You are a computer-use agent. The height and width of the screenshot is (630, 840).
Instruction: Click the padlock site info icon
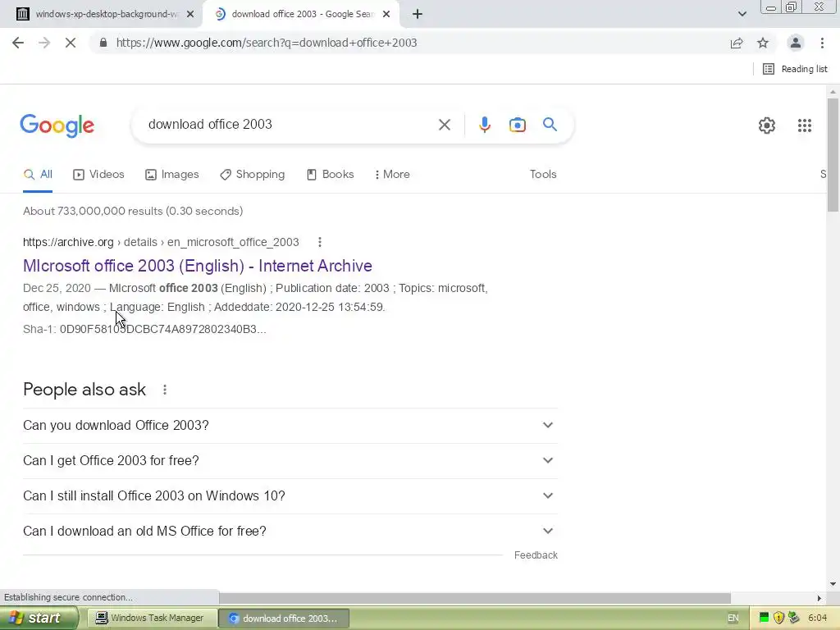[x=103, y=43]
